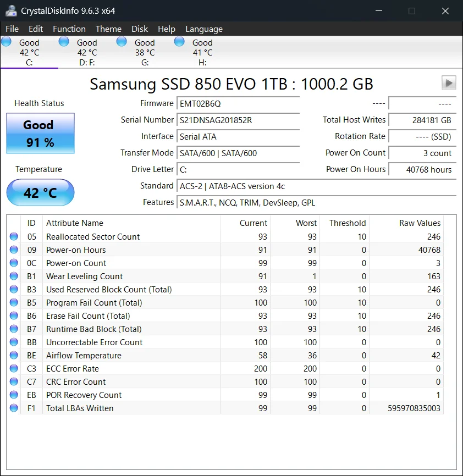Click the CrystalDiskInfo app icon in title bar
The width and height of the screenshot is (463, 476).
point(11,11)
